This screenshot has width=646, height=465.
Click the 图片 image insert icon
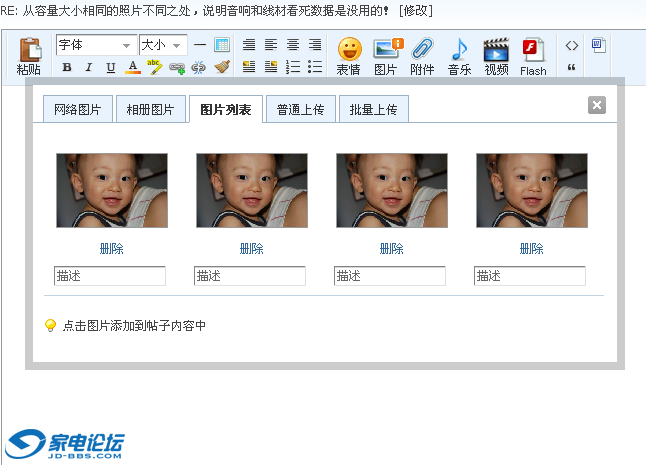386,56
